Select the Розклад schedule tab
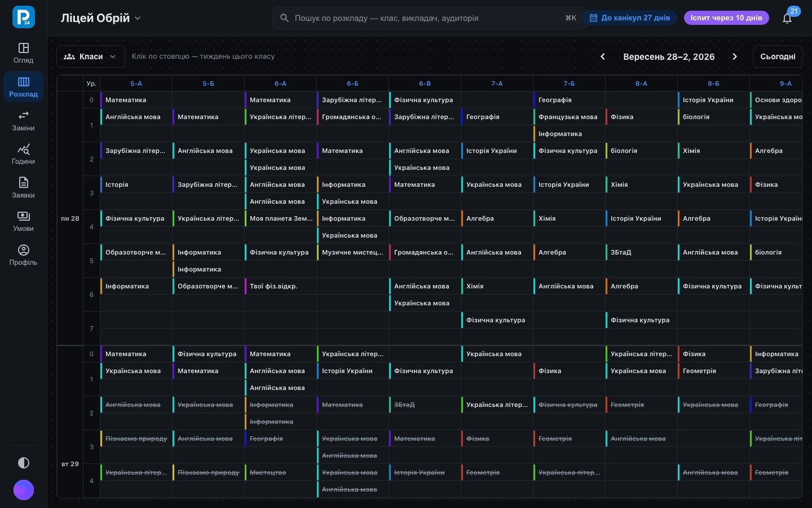The image size is (812, 508). pos(24,87)
